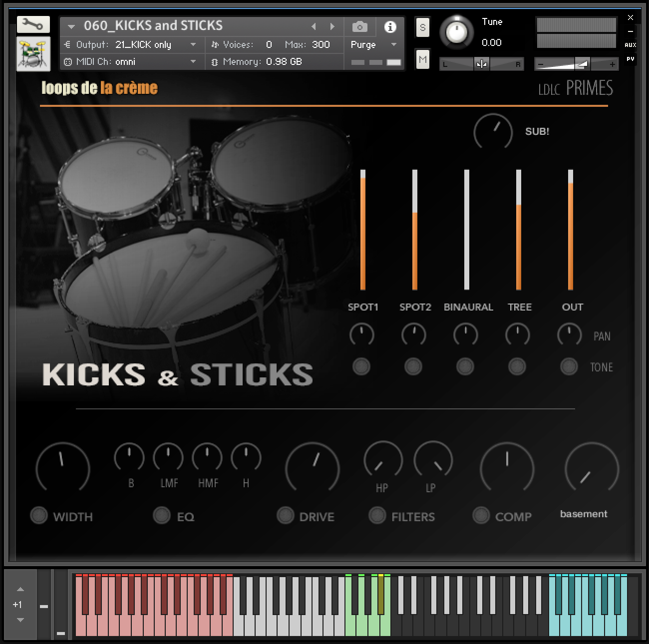Toggle the OUT tone button
This screenshot has height=644, width=649.
pos(569,367)
